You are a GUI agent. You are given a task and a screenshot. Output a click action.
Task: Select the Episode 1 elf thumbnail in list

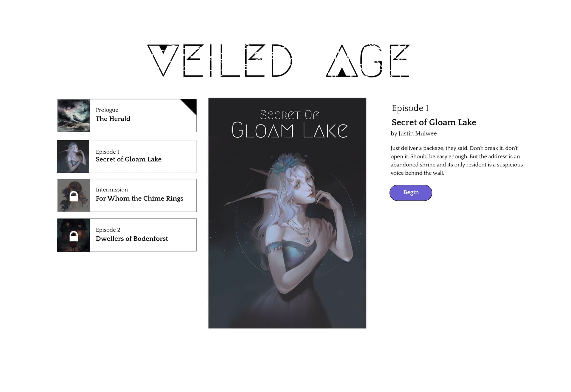pos(73,157)
